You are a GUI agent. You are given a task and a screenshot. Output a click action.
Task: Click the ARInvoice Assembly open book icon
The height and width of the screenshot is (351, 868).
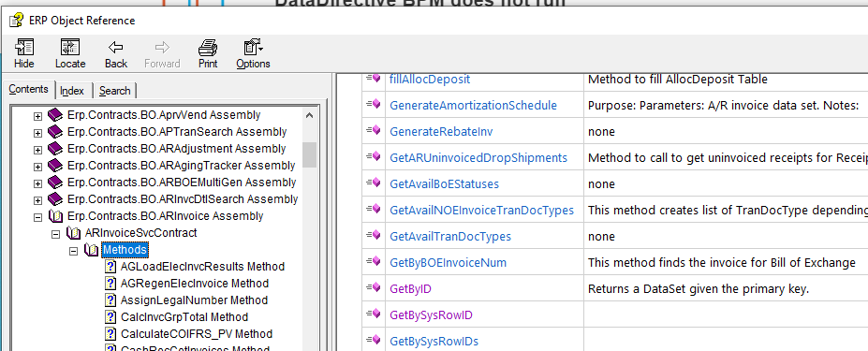(56, 216)
